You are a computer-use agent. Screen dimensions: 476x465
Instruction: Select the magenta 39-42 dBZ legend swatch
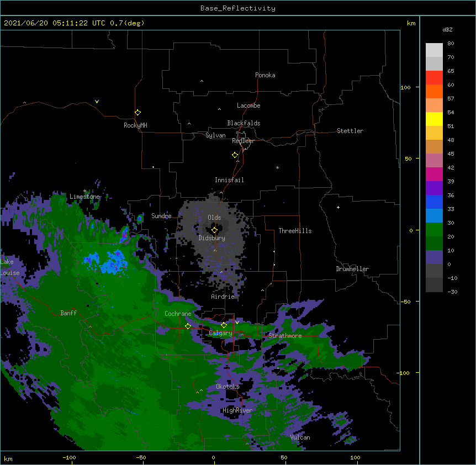tap(434, 175)
